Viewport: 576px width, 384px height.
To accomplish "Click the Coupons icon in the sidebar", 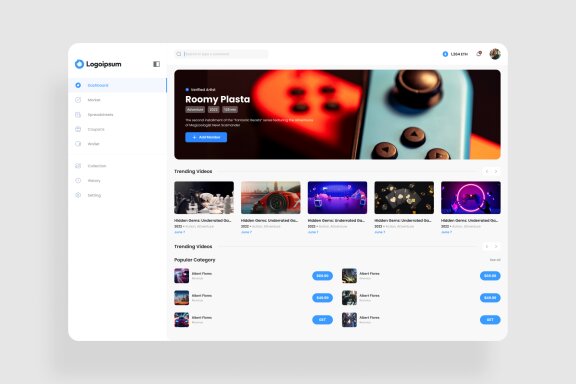I will 78,129.
